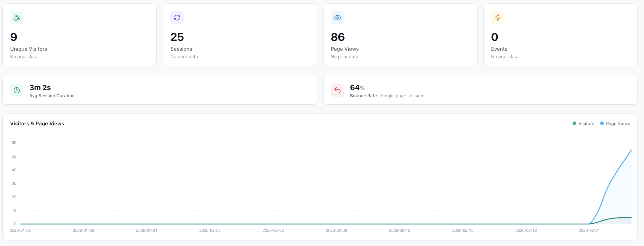The width and height of the screenshot is (644, 246).
Task: Select the 9 unique visitors value
Action: click(14, 37)
